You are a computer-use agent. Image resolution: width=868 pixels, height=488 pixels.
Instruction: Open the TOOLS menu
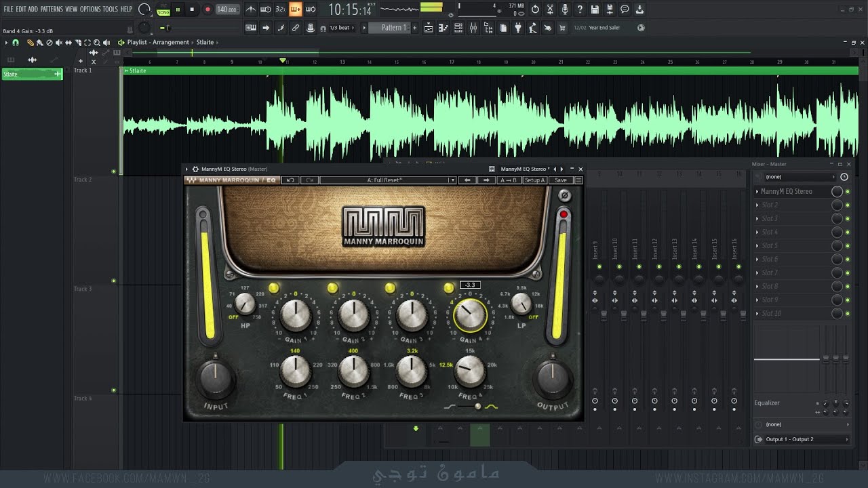click(x=111, y=9)
